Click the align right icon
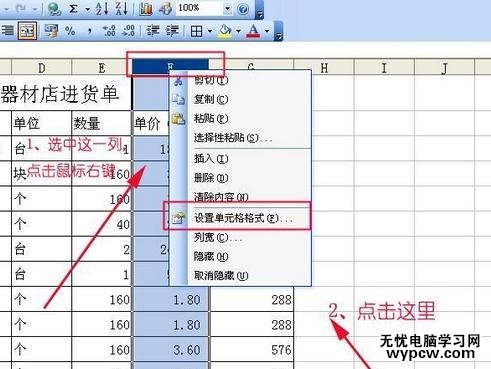This screenshot has width=491, height=369. 7,31
